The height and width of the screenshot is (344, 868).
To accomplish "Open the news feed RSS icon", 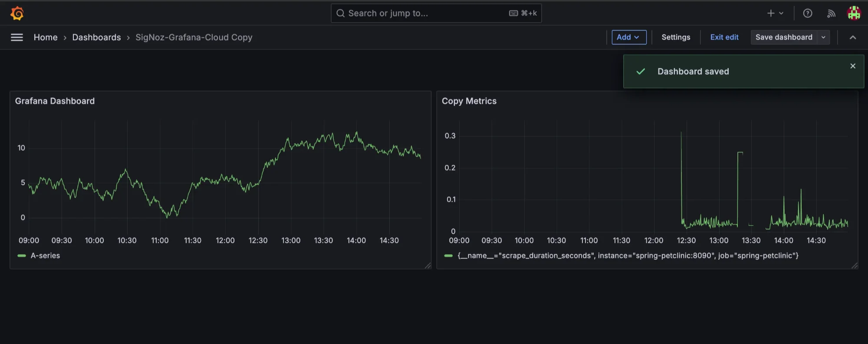I will (x=831, y=13).
